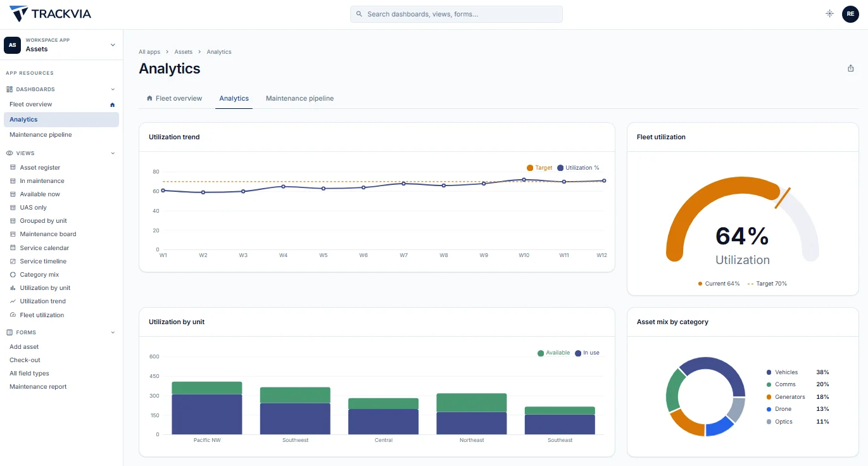Image resolution: width=868 pixels, height=466 pixels.
Task: Click the TrackVia logo in the header
Action: tap(49, 14)
